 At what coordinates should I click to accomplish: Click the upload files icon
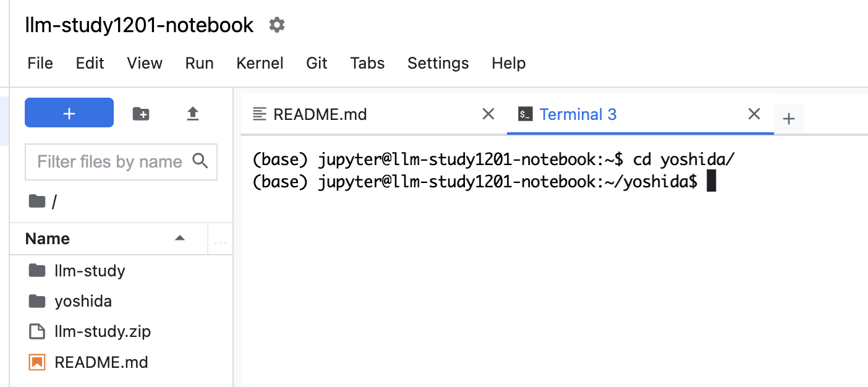point(193,114)
